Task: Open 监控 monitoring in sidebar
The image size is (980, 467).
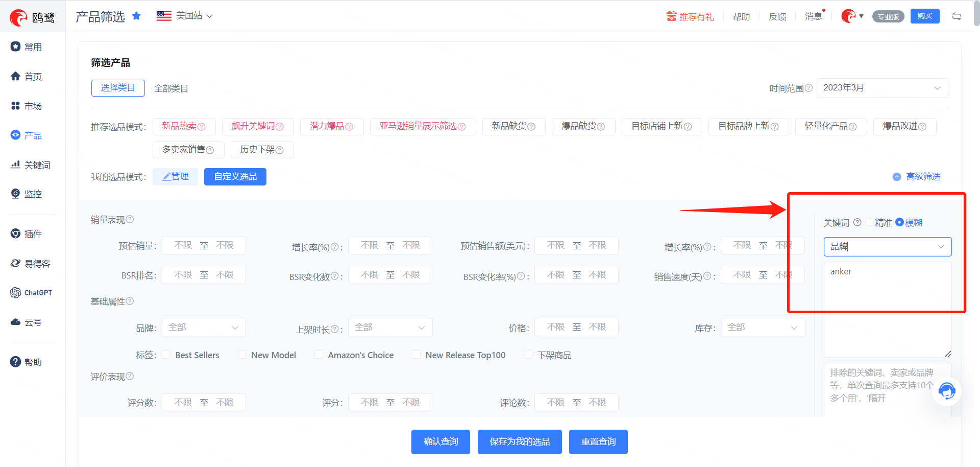Action: pos(27,194)
